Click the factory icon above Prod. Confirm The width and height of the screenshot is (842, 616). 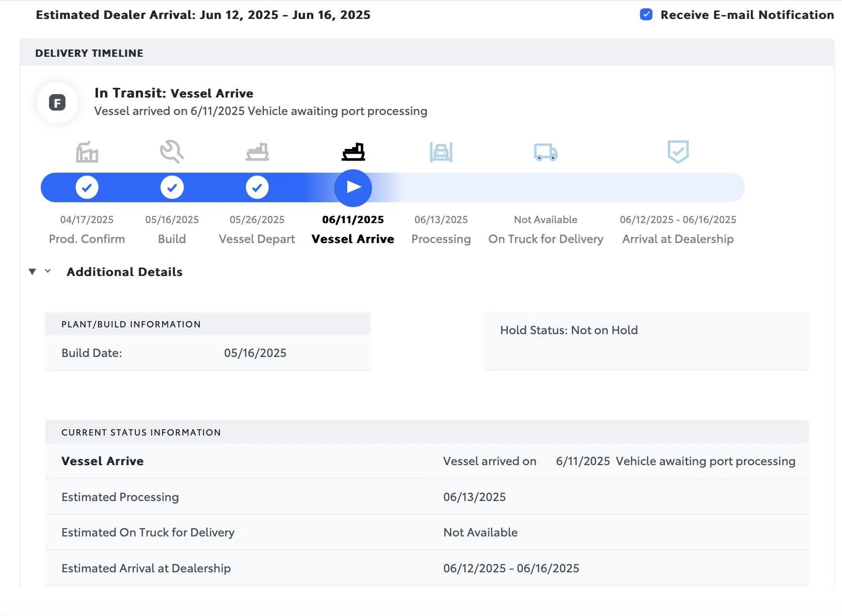pyautogui.click(x=87, y=152)
